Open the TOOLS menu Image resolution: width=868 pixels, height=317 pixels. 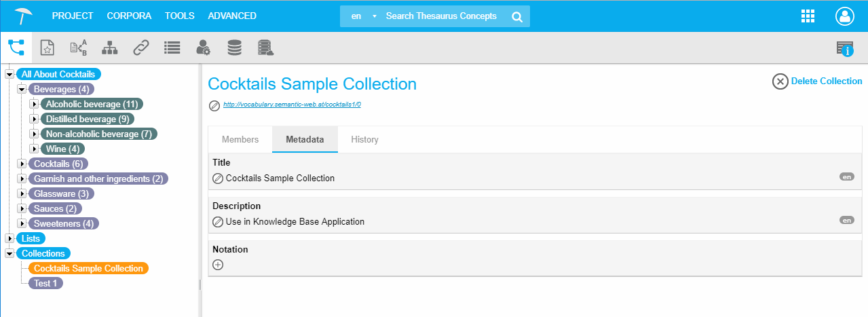point(179,16)
